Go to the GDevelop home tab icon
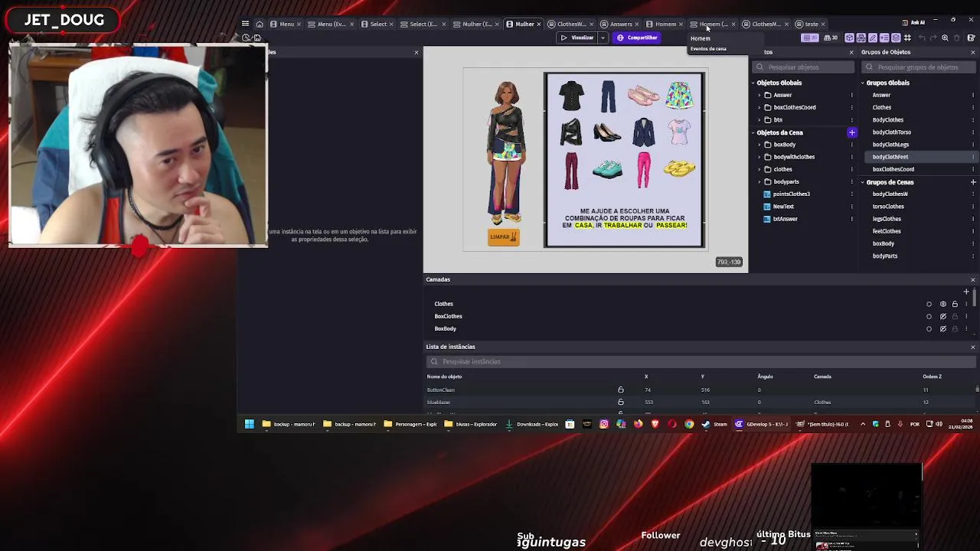The image size is (980, 551). pyautogui.click(x=260, y=24)
